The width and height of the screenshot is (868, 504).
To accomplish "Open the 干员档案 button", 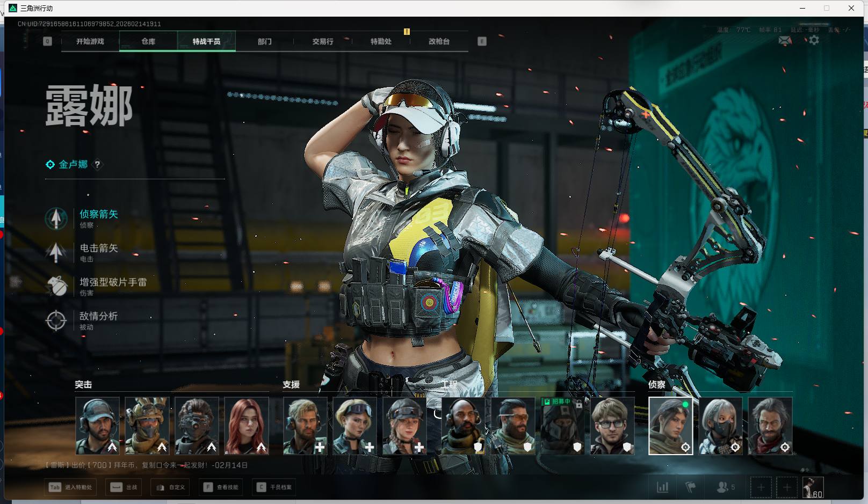I will [x=274, y=487].
